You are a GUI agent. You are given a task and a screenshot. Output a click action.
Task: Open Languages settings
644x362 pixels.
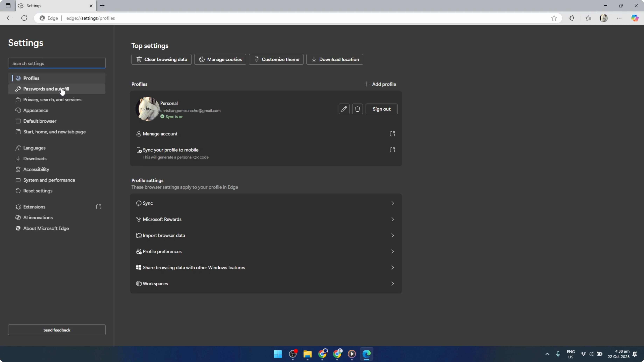(x=57, y=148)
